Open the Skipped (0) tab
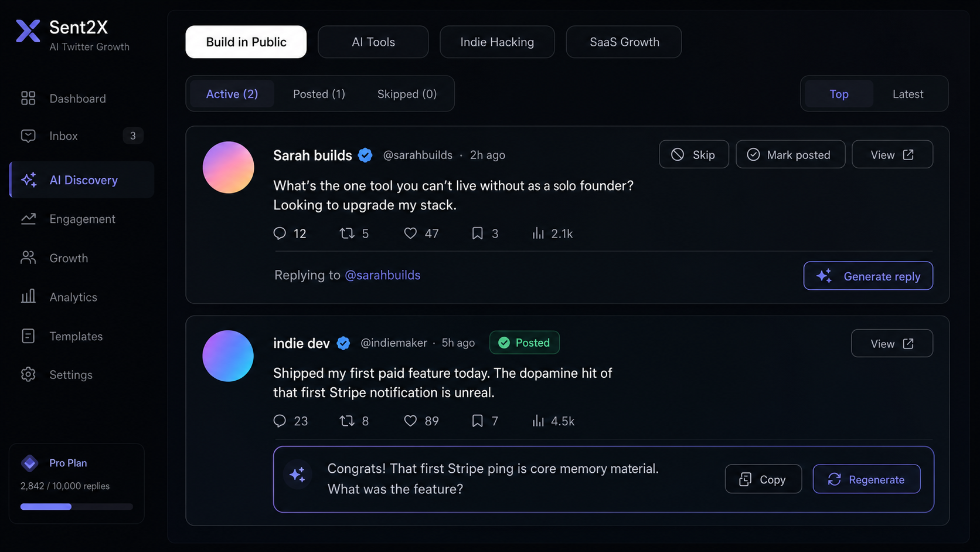The image size is (980, 552). point(407,94)
